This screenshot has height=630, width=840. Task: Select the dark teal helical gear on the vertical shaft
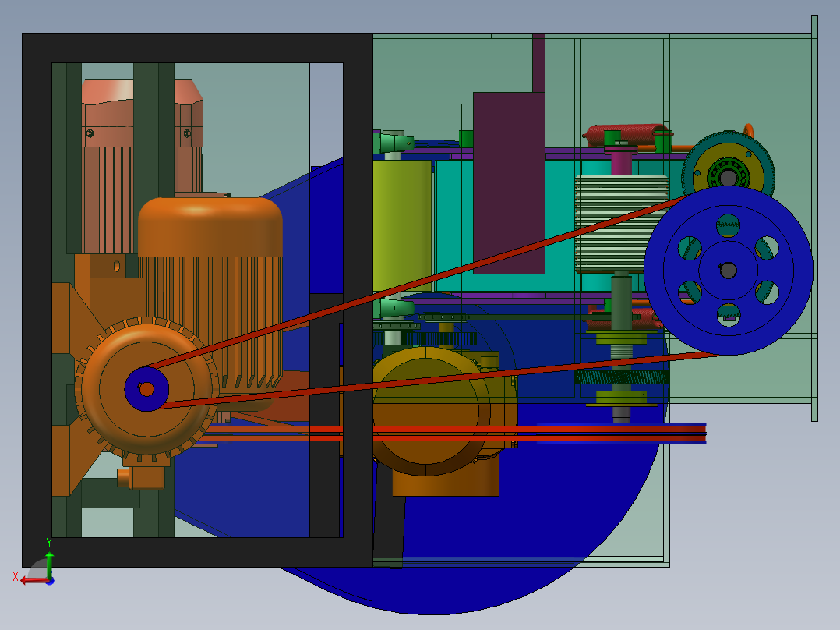622,377
